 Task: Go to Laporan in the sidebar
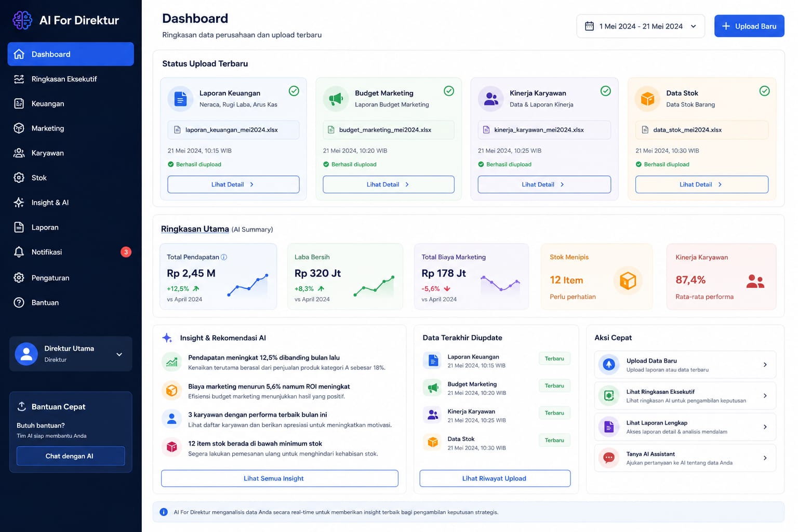coord(71,227)
